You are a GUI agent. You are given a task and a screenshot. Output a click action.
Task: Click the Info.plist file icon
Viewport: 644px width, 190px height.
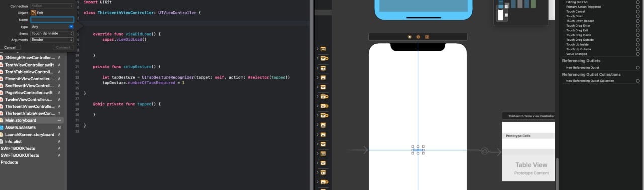click(x=2, y=142)
